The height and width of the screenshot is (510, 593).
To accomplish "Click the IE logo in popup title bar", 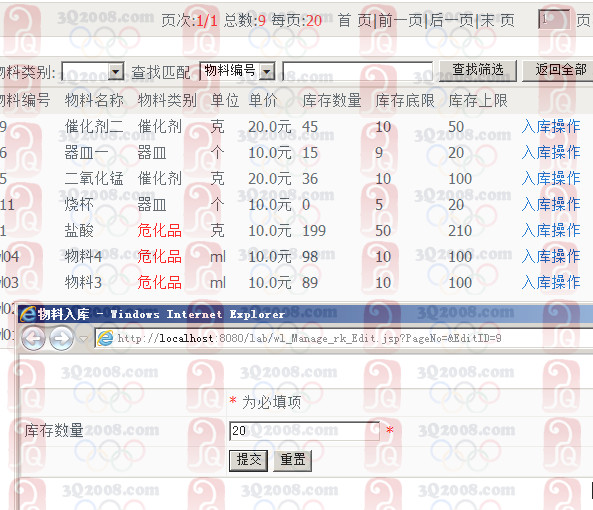I will pyautogui.click(x=28, y=314).
